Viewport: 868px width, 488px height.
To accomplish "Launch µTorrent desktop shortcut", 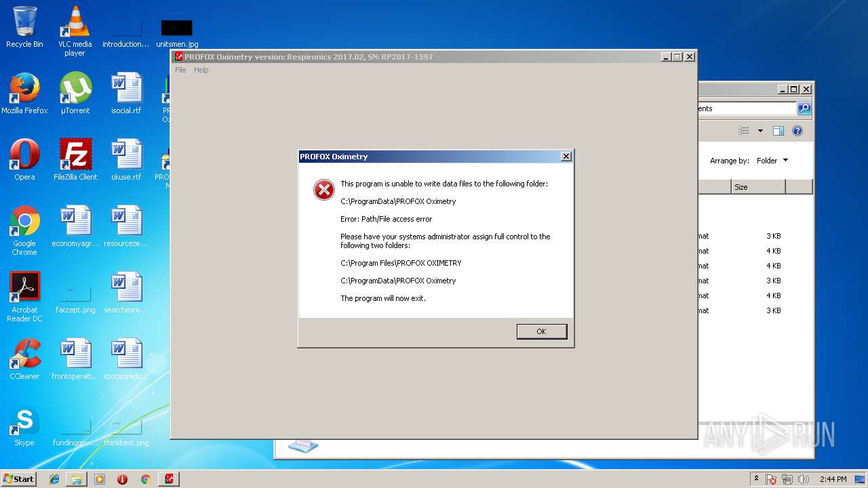I will [75, 94].
